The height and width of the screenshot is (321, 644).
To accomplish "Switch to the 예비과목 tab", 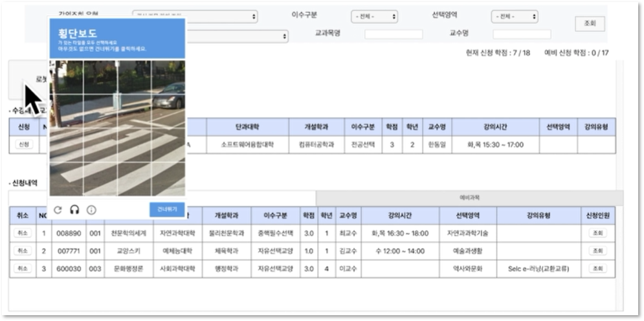I will click(x=469, y=197).
